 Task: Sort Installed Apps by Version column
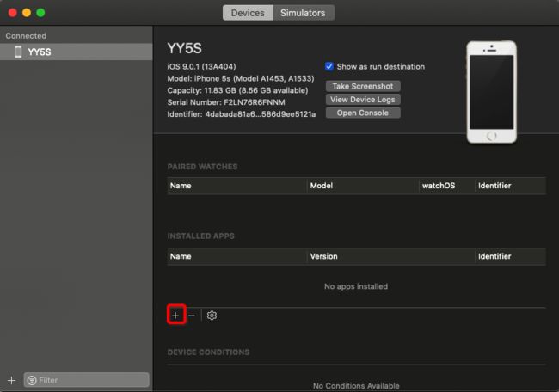(x=390, y=256)
